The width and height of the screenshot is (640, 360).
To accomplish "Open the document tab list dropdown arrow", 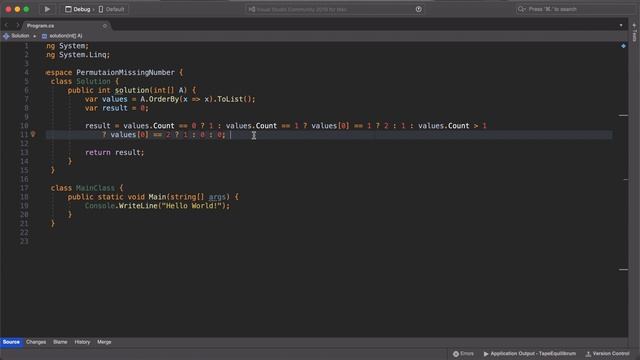I will [621, 25].
